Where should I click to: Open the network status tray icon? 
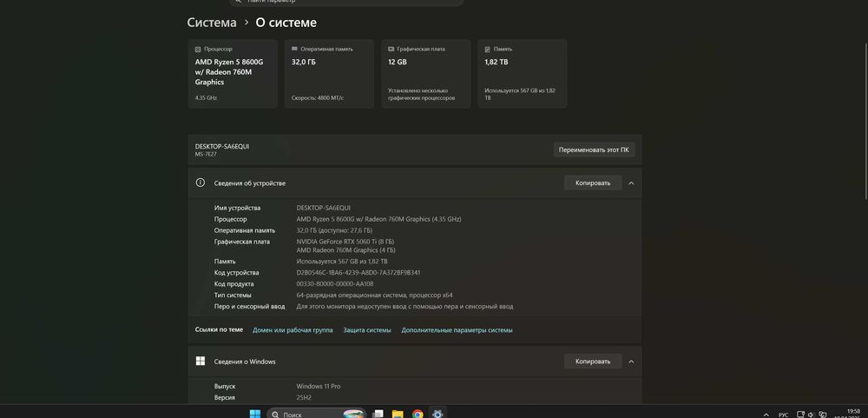pyautogui.click(x=800, y=415)
